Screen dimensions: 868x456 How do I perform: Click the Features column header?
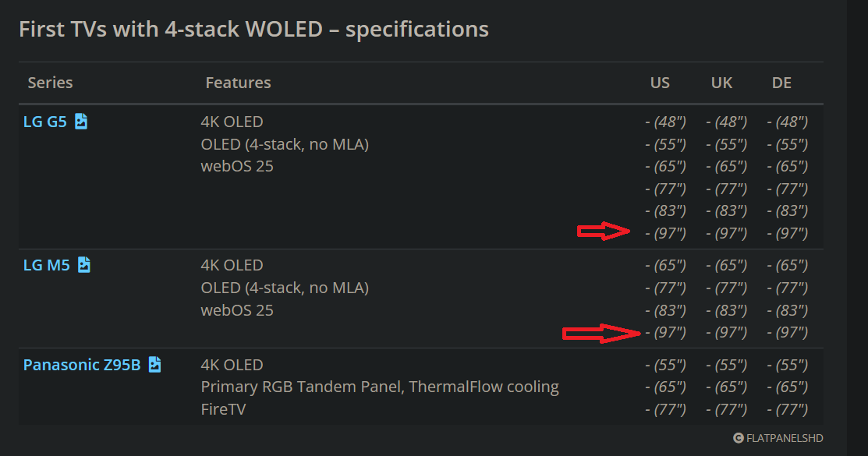238,83
